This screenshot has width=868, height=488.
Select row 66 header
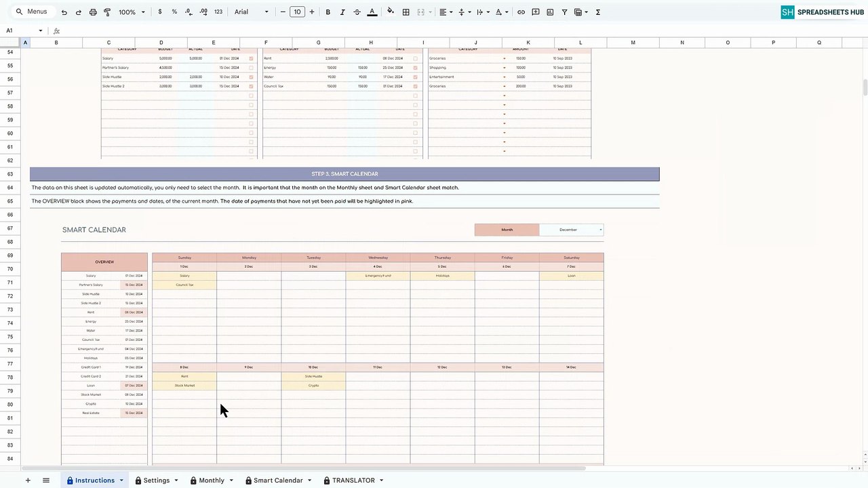click(x=10, y=214)
